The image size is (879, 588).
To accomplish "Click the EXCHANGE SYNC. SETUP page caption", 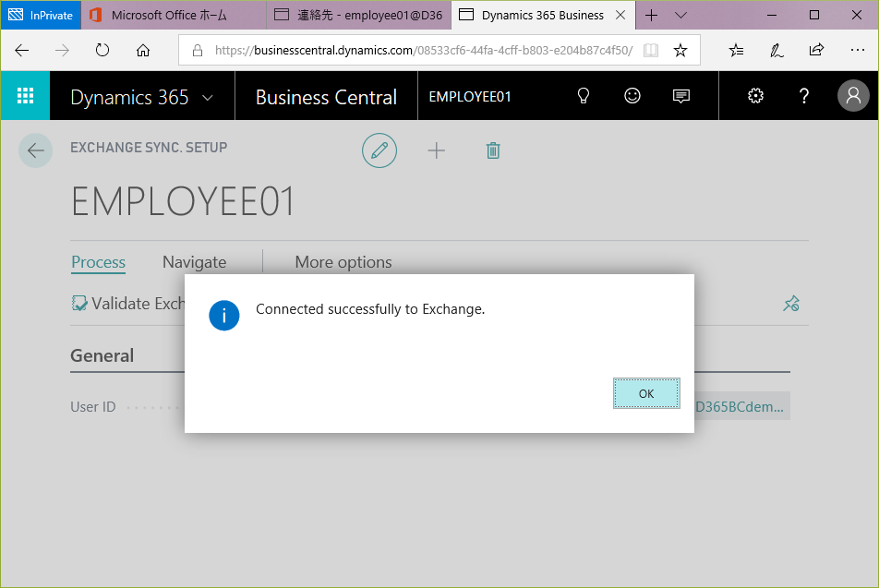I will point(149,148).
